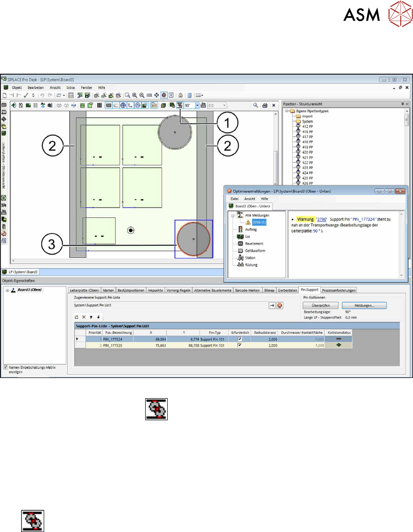Switch to the Gerberdaten tab
Viewport: 413px width, 532px height.
(x=288, y=291)
